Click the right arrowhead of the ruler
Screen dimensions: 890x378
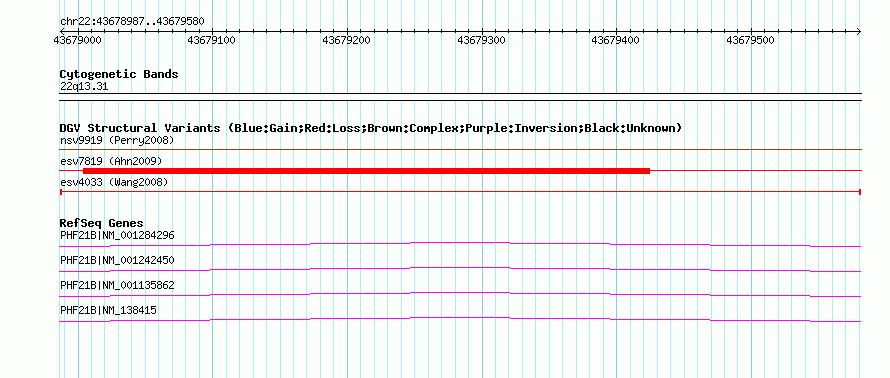click(x=858, y=32)
